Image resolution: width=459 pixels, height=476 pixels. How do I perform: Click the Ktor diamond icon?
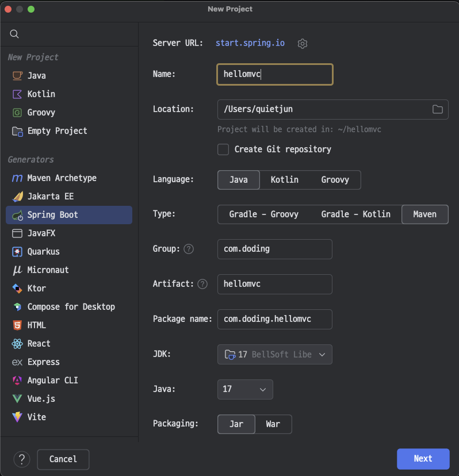coord(17,289)
